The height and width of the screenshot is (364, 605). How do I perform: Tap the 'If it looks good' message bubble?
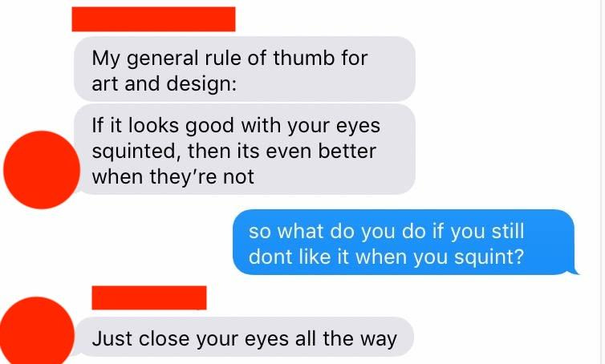point(245,149)
